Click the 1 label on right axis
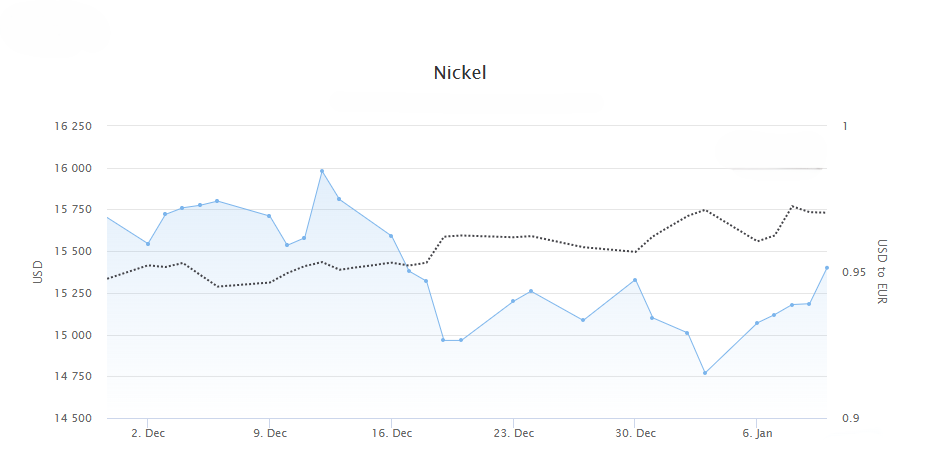942x452 pixels. click(845, 126)
